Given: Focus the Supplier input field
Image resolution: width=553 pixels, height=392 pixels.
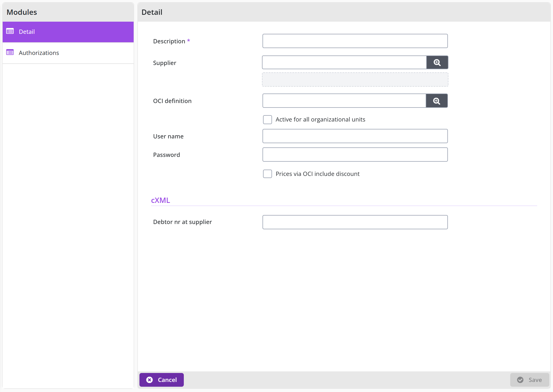Looking at the screenshot, I should (x=344, y=63).
